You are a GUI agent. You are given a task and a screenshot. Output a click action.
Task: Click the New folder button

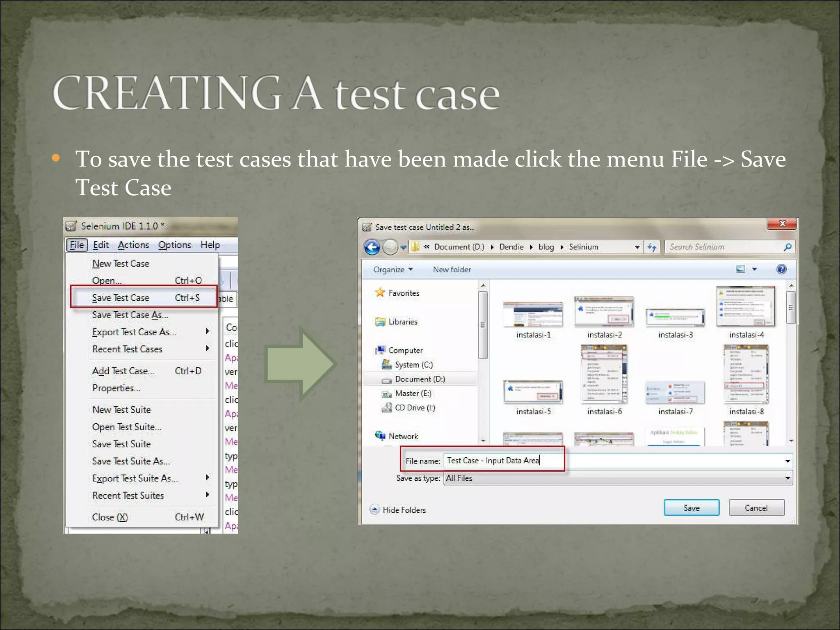(x=452, y=269)
